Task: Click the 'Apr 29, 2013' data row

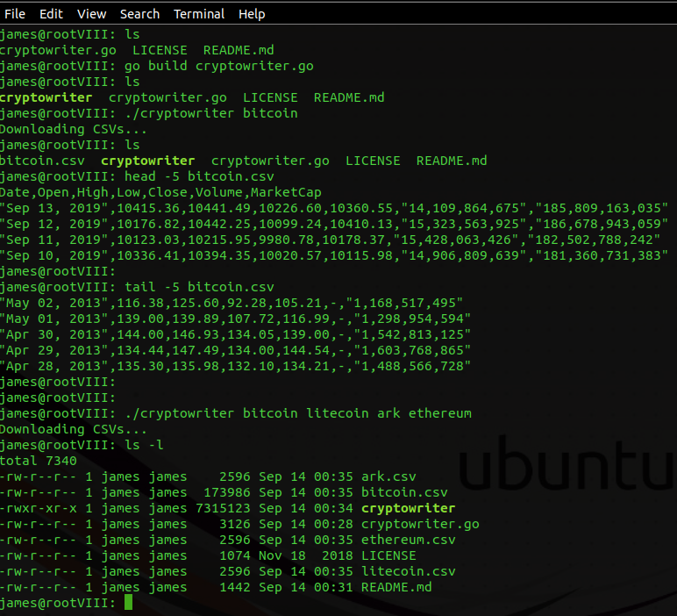Action: coord(235,350)
